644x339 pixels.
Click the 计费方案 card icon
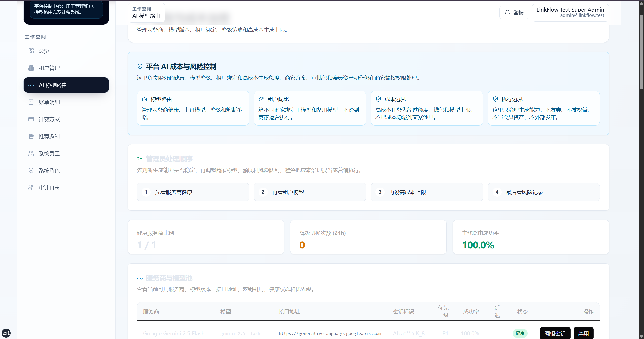coord(31,119)
